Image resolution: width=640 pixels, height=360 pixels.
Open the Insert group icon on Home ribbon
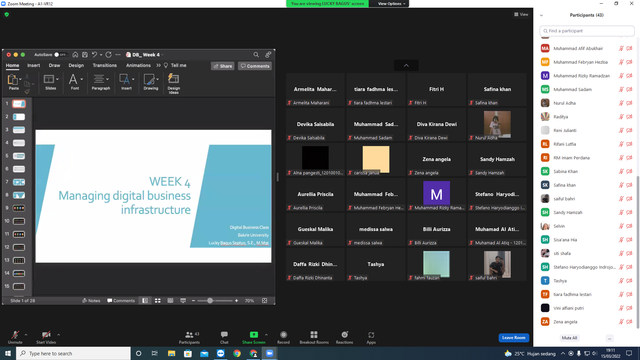tap(126, 82)
